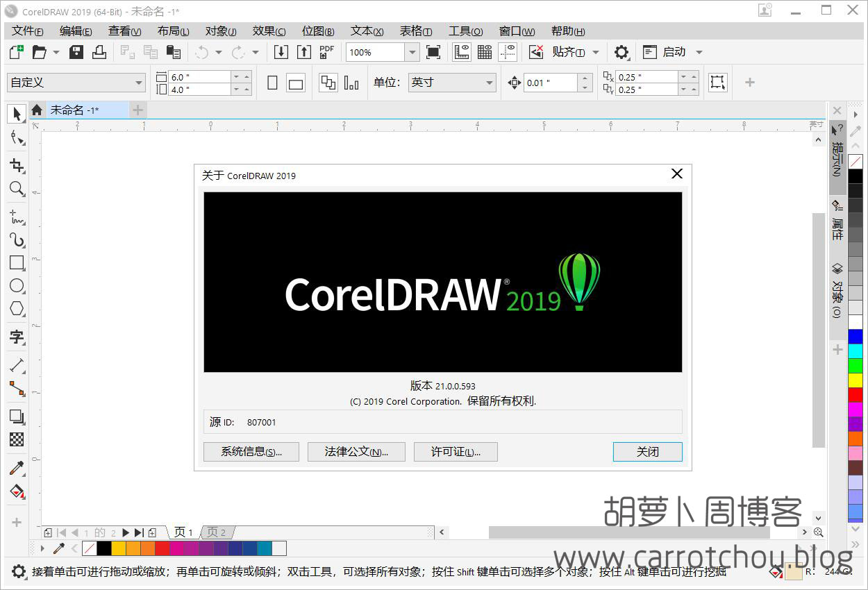Click the 许可证 button
Viewport: 868px width, 590px height.
tap(456, 452)
